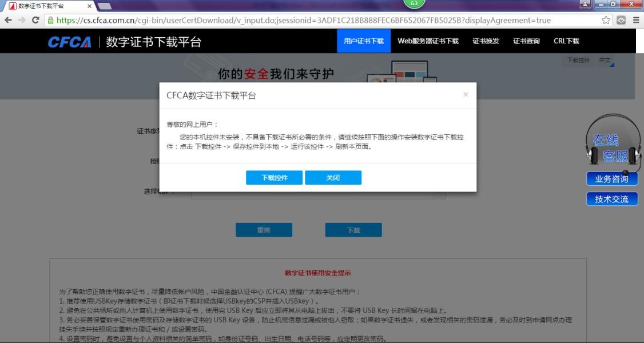644x343 pixels.
Task: Close the 数字证书下载平台 browser tab
Action: (90, 6)
